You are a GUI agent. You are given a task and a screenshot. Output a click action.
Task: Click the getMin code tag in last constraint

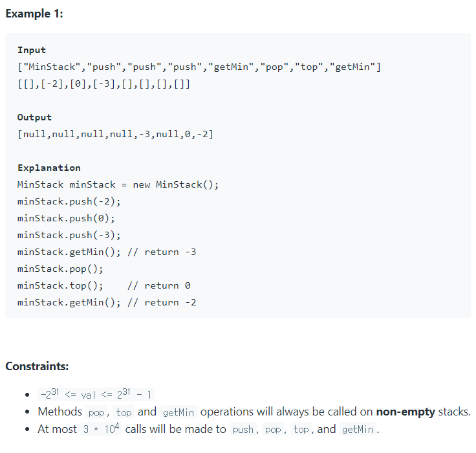tap(358, 430)
